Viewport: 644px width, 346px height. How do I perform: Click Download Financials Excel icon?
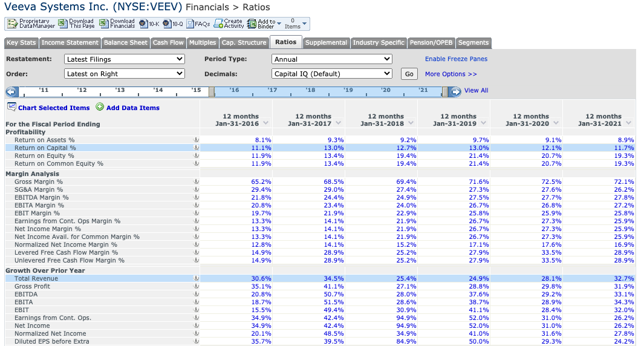point(104,24)
